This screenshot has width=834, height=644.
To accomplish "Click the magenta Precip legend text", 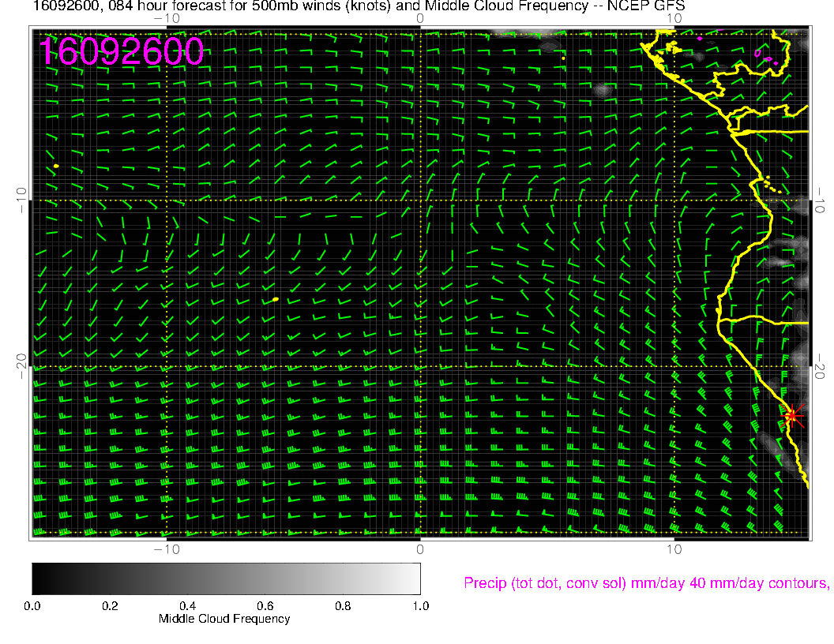I will pyautogui.click(x=646, y=583).
